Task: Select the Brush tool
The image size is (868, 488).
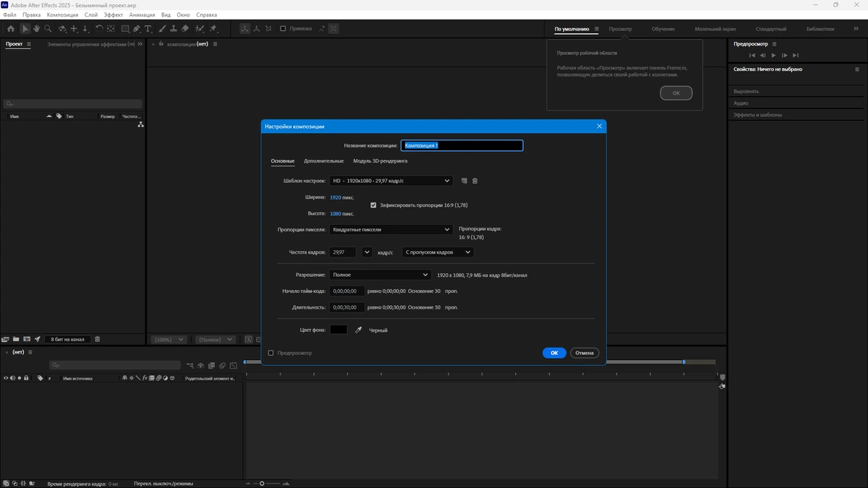Action: (x=162, y=29)
